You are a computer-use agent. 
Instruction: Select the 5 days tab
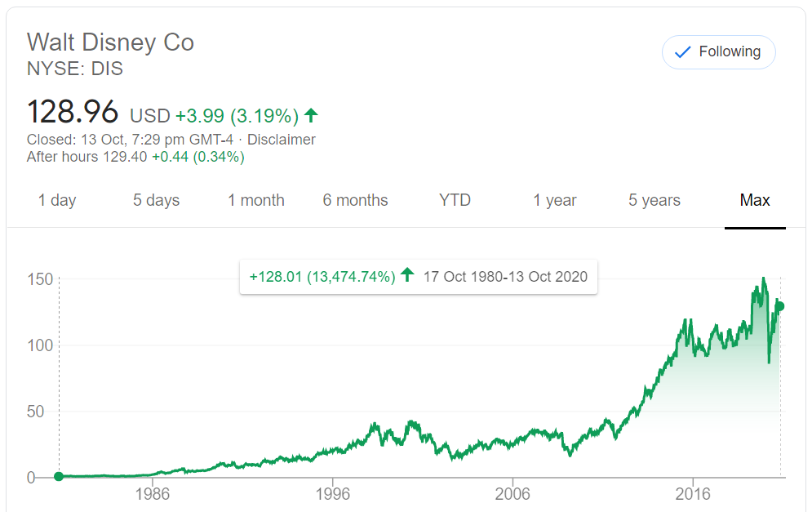point(156,200)
